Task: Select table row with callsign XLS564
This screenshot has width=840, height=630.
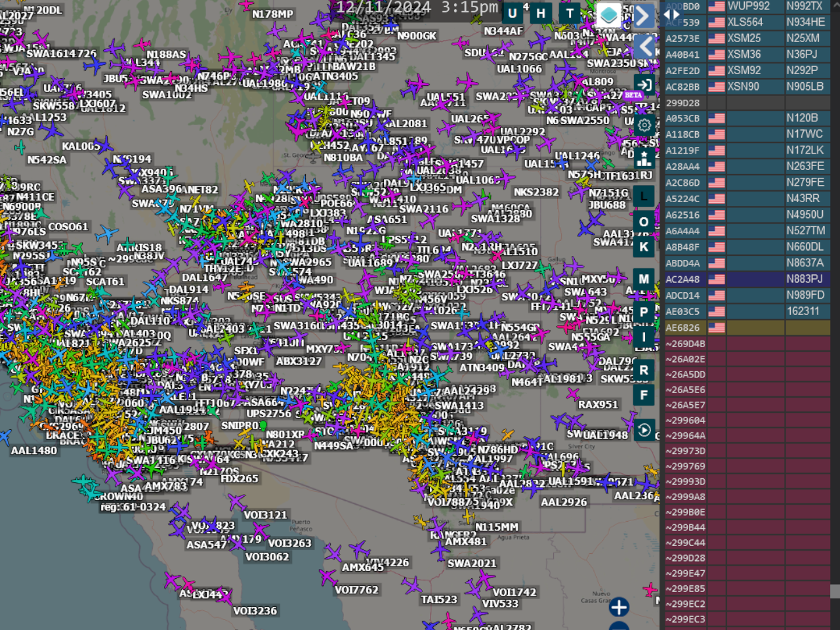Action: pos(747,22)
